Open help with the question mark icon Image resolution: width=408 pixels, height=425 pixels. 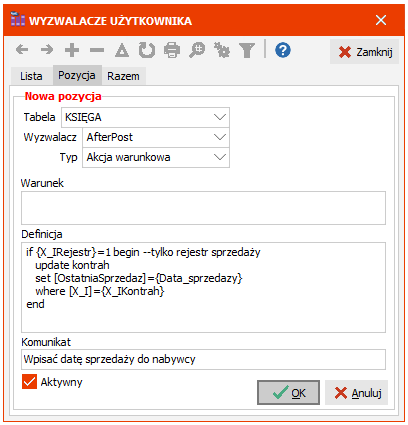[x=283, y=50]
